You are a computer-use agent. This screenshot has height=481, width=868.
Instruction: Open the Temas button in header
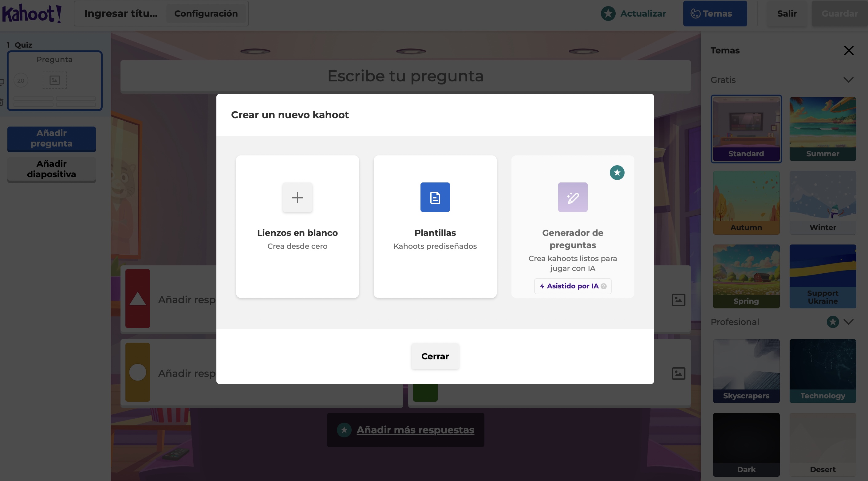pos(715,14)
